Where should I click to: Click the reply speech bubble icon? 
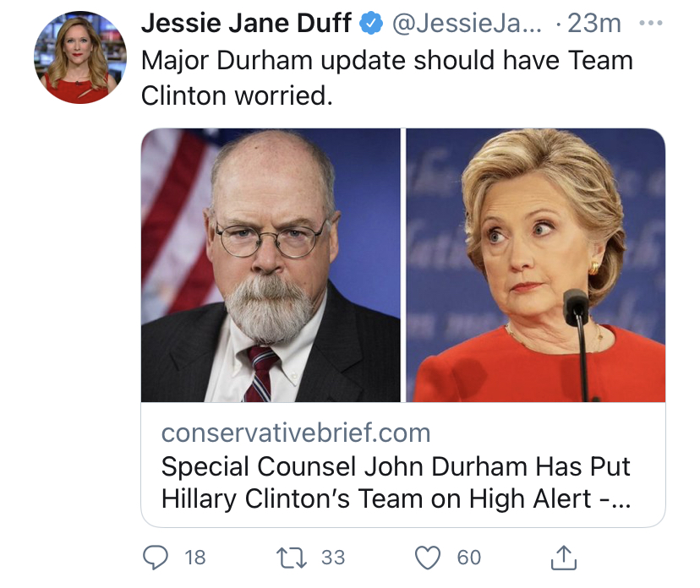coord(156,558)
